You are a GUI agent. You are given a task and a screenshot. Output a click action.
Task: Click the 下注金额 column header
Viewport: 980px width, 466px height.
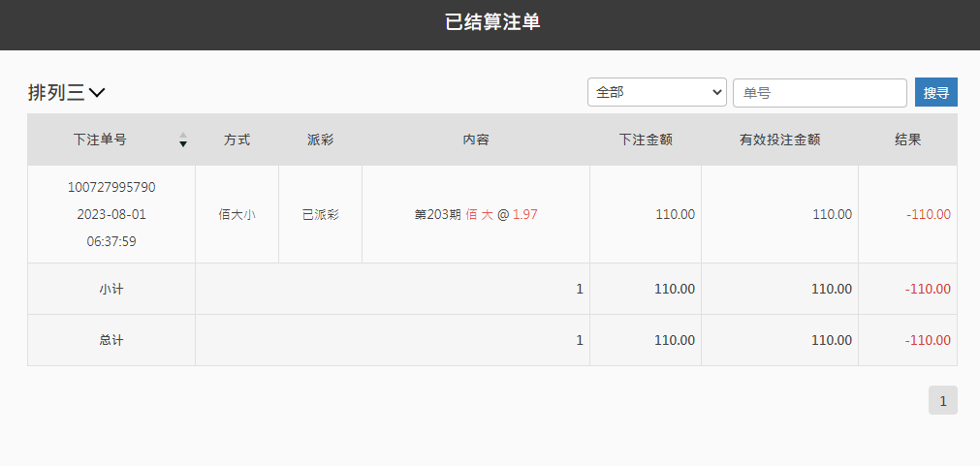(x=646, y=140)
